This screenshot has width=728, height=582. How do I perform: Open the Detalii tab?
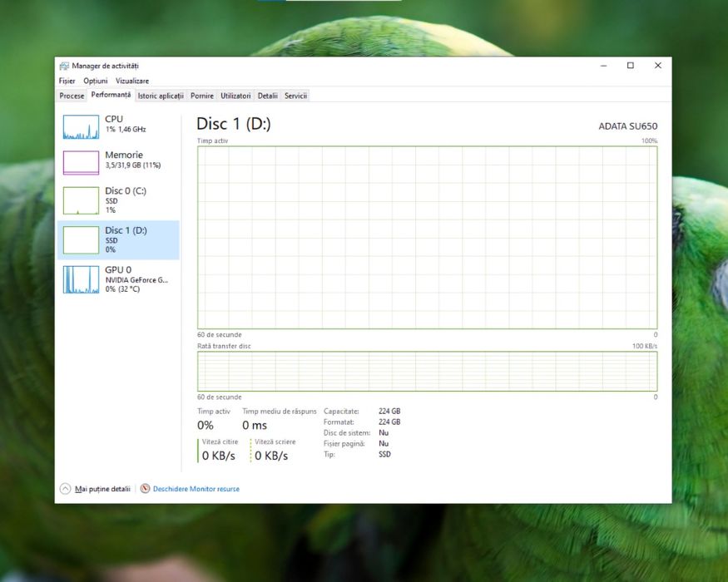click(x=267, y=96)
